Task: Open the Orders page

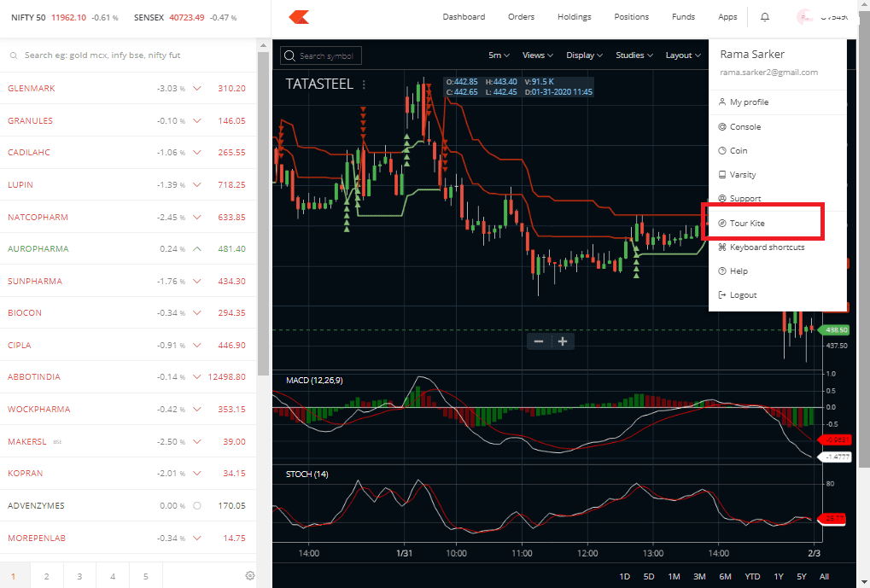Action: coord(521,17)
